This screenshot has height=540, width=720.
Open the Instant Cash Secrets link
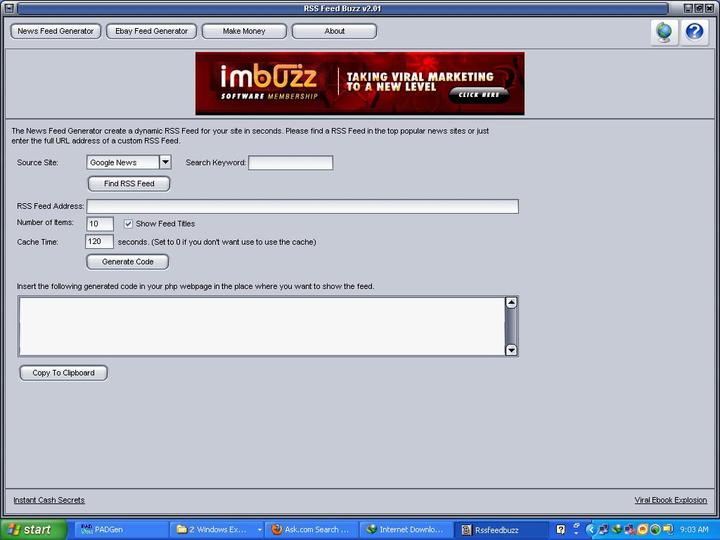[x=49, y=500]
